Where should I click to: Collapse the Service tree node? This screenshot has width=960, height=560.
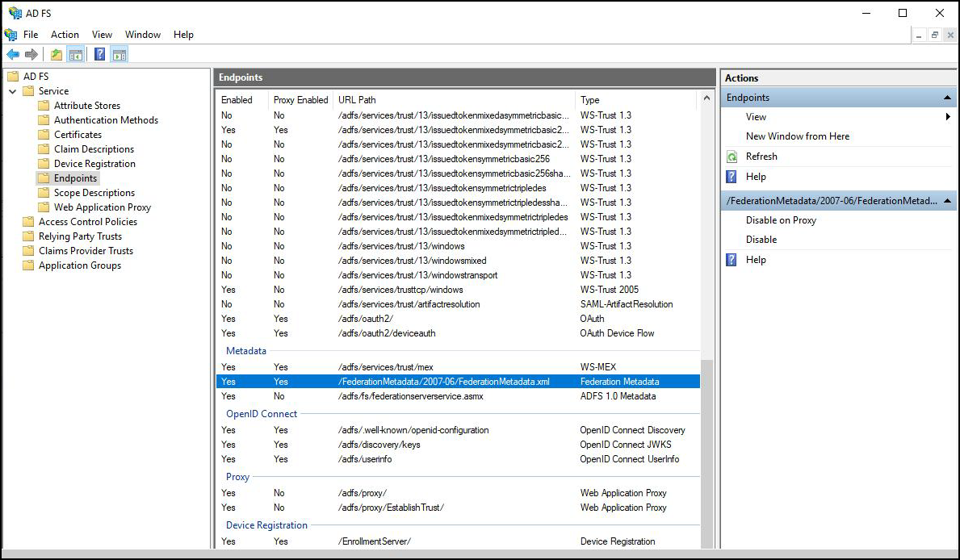click(x=13, y=91)
